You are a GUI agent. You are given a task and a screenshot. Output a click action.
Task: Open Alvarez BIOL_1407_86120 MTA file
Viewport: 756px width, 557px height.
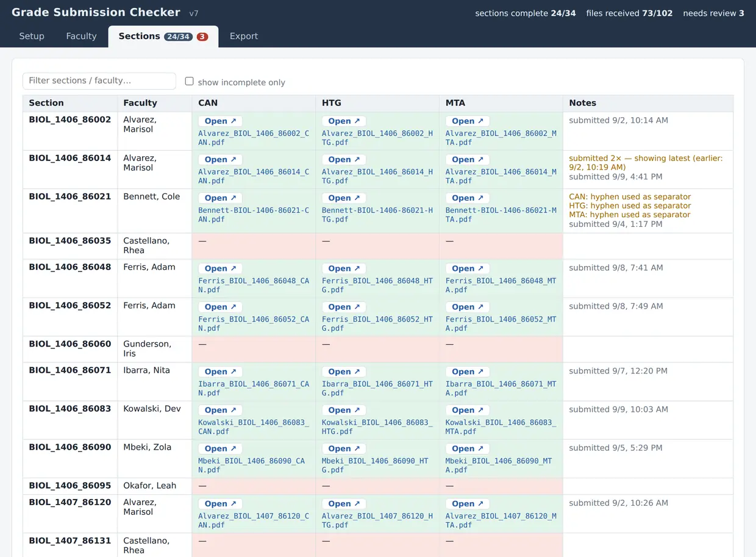(x=468, y=504)
